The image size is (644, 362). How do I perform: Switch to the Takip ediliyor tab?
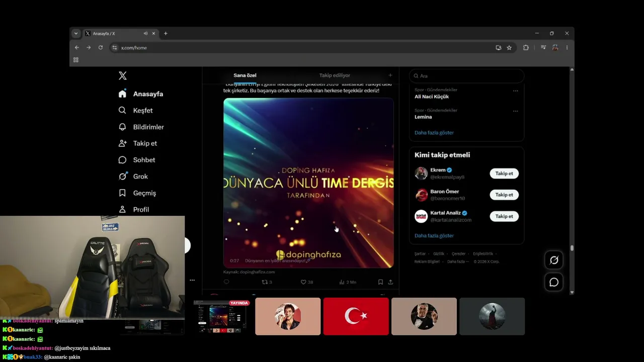pyautogui.click(x=335, y=75)
